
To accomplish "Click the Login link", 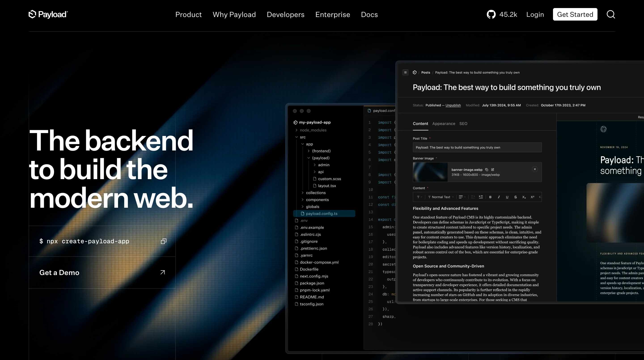I will pyautogui.click(x=535, y=15).
